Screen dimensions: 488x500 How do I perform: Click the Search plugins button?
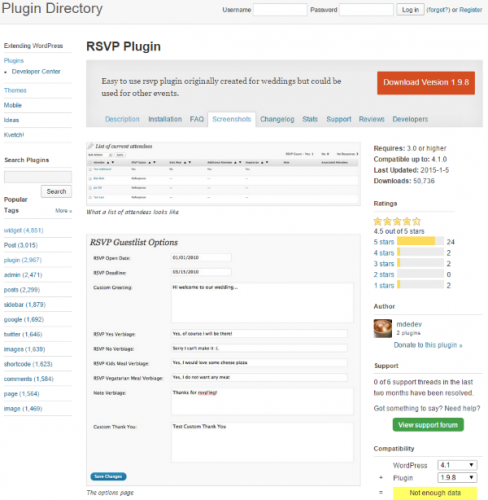pyautogui.click(x=56, y=191)
